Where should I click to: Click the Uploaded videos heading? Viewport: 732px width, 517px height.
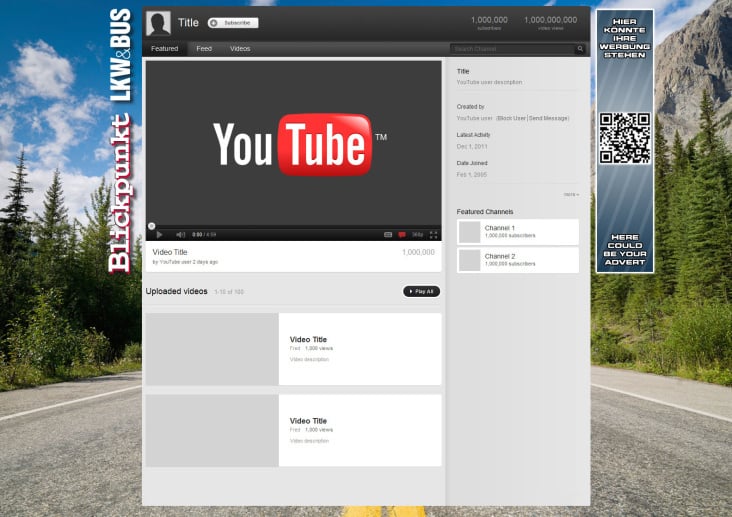[x=176, y=291]
